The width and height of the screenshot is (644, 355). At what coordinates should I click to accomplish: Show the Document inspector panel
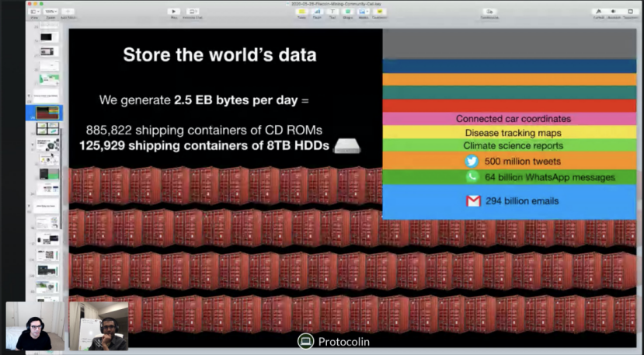631,12
